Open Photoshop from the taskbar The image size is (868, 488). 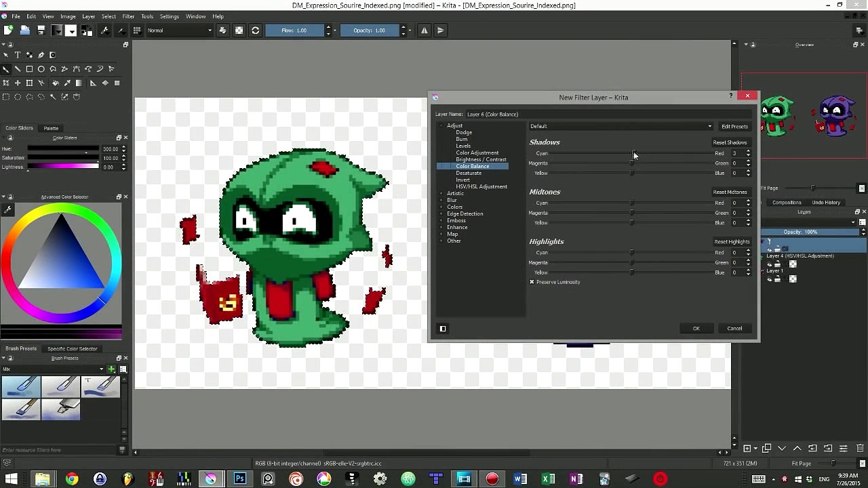pyautogui.click(x=239, y=479)
